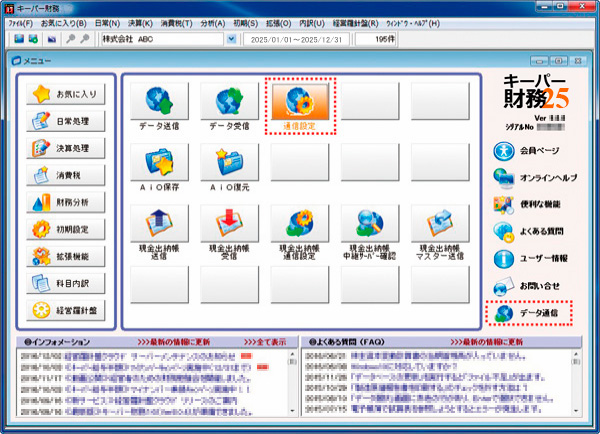The width and height of the screenshot is (600, 434).
Task: Open the 内訳(U) menu
Action: (312, 24)
